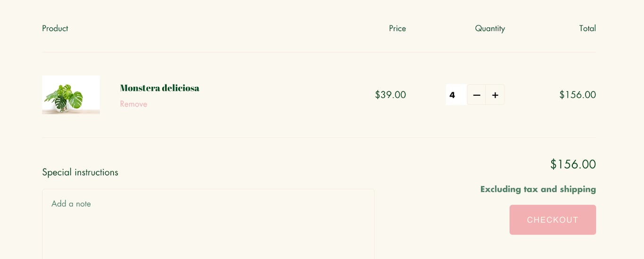Click the Monstera deliciosa product thumbnail
The image size is (644, 259).
tap(71, 95)
